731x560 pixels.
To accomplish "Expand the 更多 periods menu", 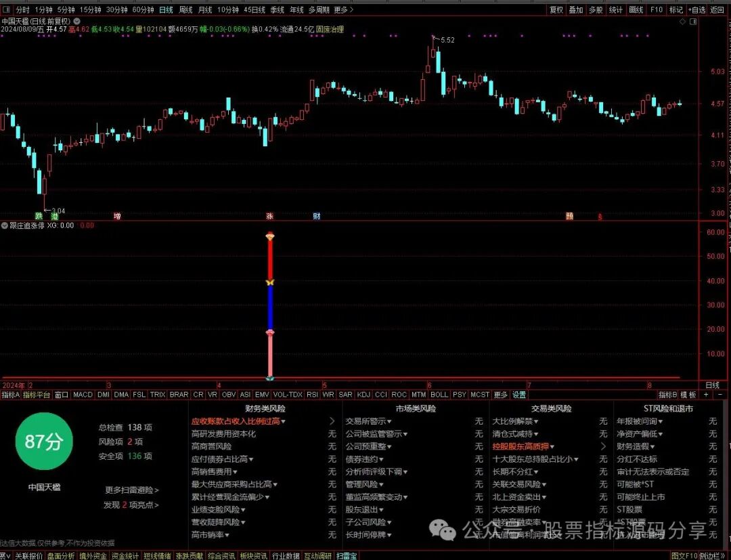I will tap(343, 9).
